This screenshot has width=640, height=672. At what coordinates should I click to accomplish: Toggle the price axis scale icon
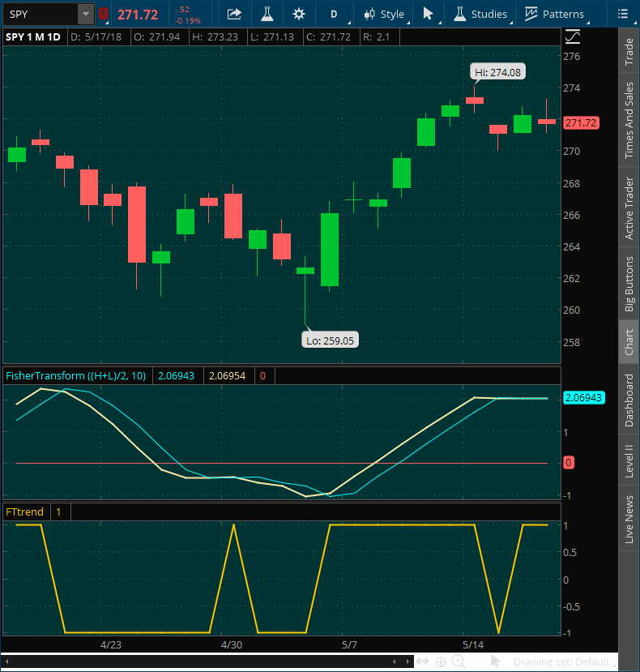pos(573,37)
